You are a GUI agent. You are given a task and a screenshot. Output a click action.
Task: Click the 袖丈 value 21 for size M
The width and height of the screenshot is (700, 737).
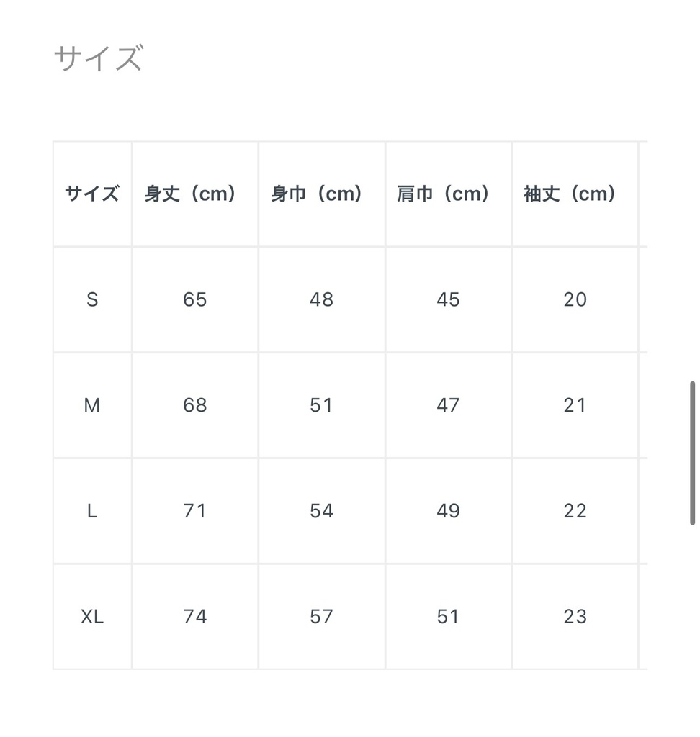575,405
